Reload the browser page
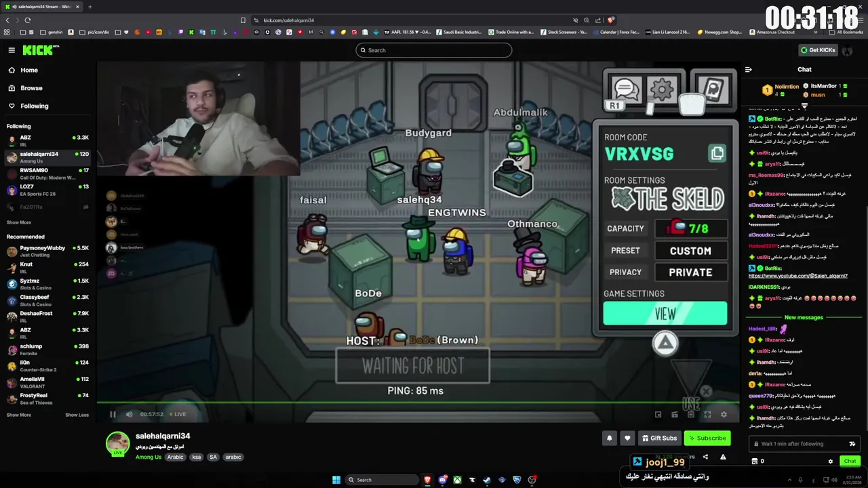868x488 pixels. pos(28,20)
